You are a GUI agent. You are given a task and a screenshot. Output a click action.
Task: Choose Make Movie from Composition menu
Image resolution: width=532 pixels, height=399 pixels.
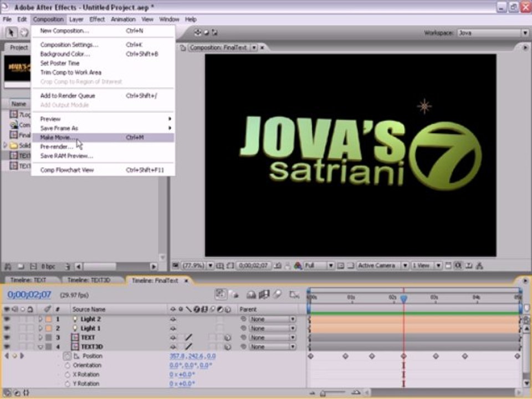103,137
